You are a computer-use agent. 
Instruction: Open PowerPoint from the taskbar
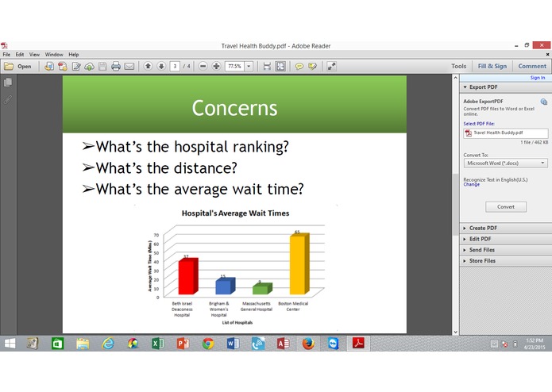point(183,344)
